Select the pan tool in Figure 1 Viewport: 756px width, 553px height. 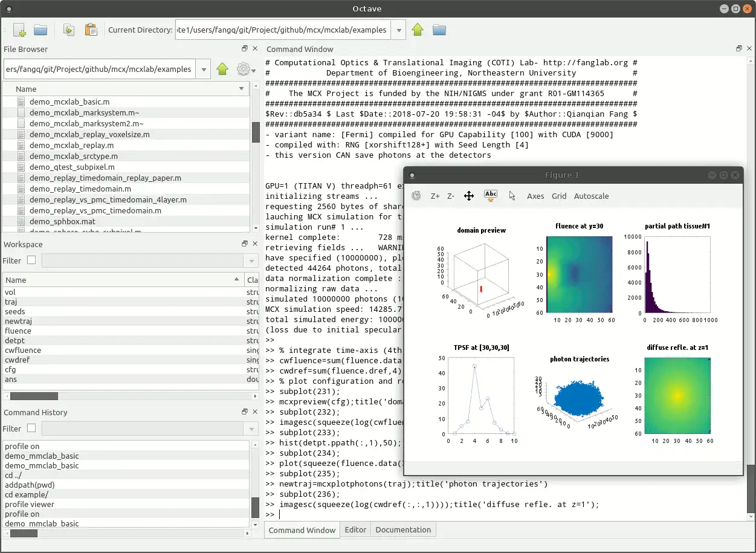469,196
